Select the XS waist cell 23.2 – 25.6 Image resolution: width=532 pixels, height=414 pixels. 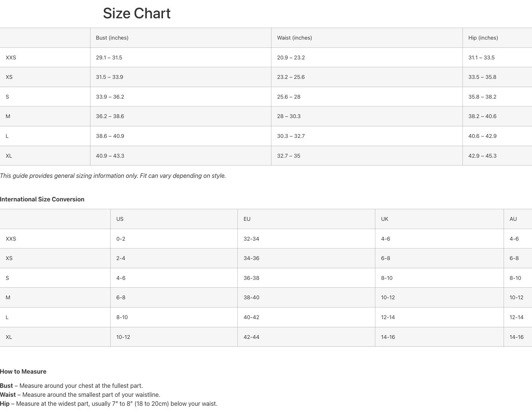[290, 77]
